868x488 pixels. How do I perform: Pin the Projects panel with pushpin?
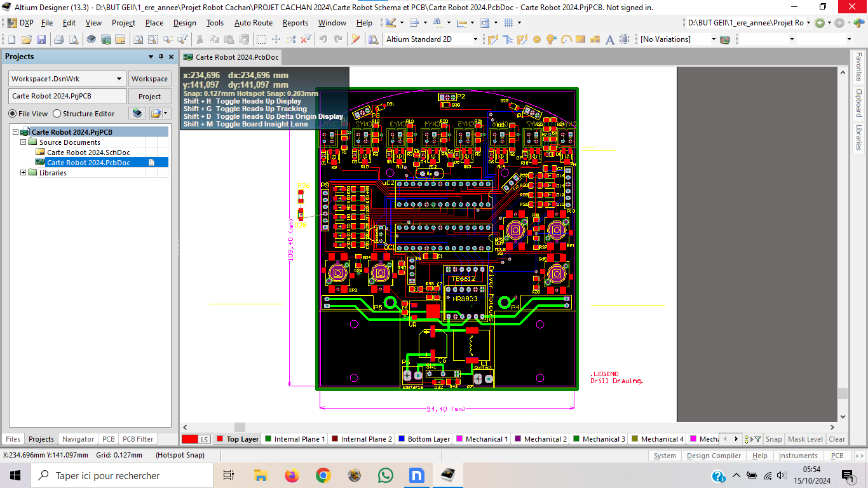point(161,57)
